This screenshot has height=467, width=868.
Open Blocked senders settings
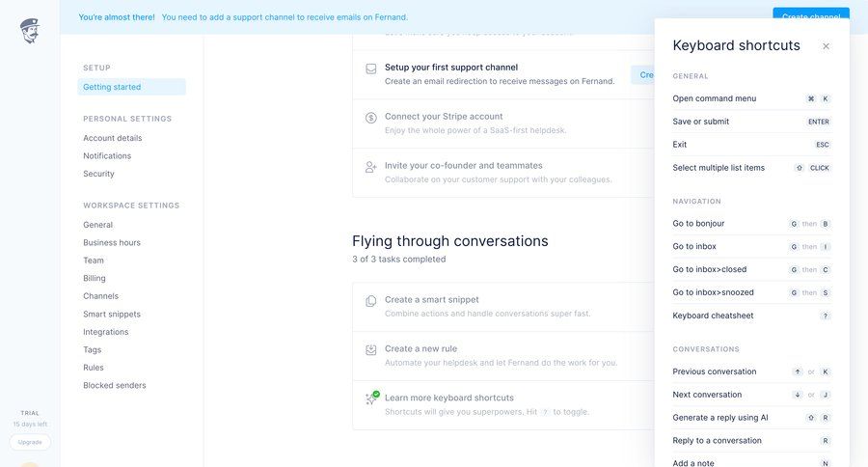click(x=115, y=385)
